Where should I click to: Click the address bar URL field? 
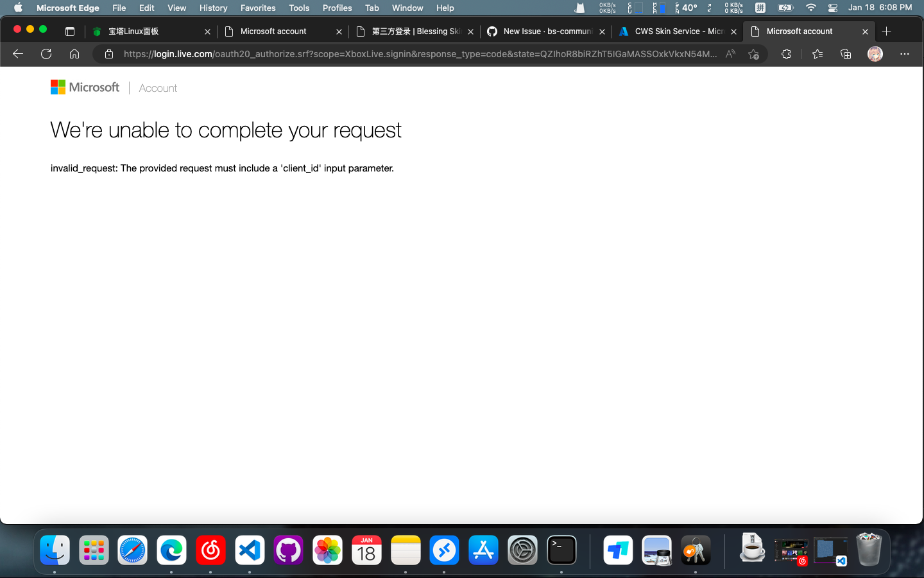pos(417,54)
